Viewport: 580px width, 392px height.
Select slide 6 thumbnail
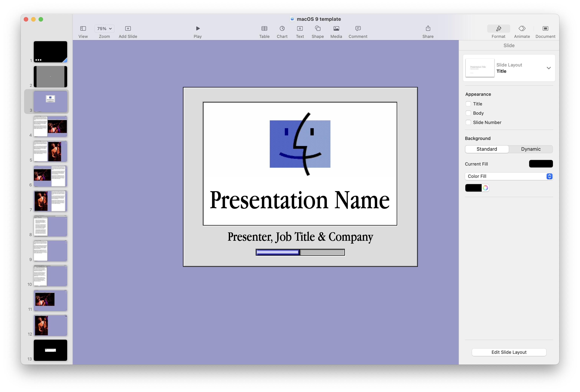point(50,176)
